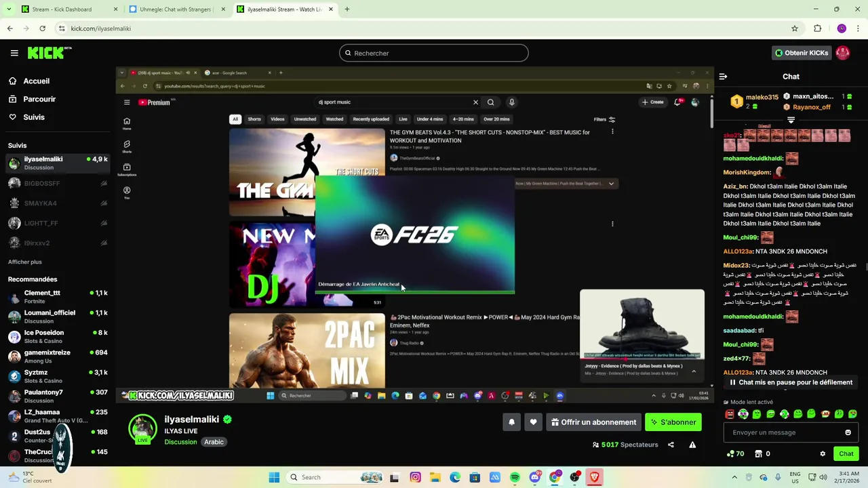Open recommended channel Ice Poseidon
Screen dimensions: 868x488
point(58,336)
